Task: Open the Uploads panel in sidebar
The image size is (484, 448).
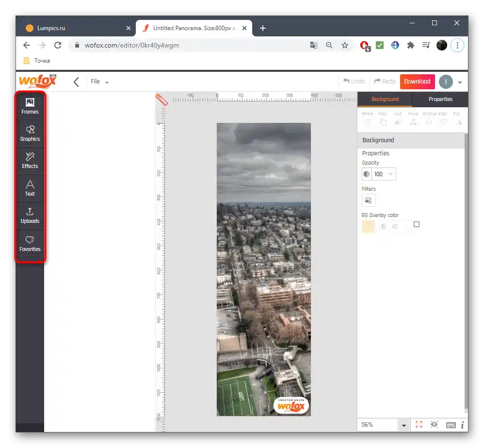Action: click(30, 216)
